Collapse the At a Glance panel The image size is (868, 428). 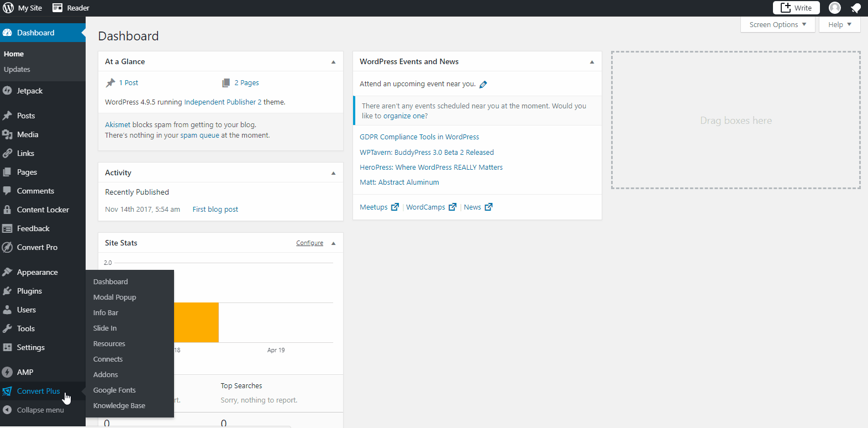point(333,62)
